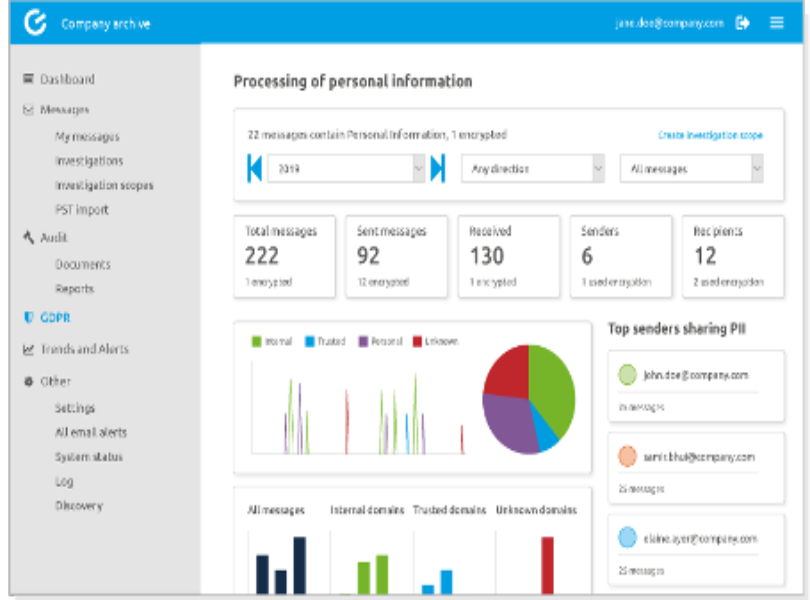
Task: Click the GDPR shield icon
Action: click(x=28, y=318)
